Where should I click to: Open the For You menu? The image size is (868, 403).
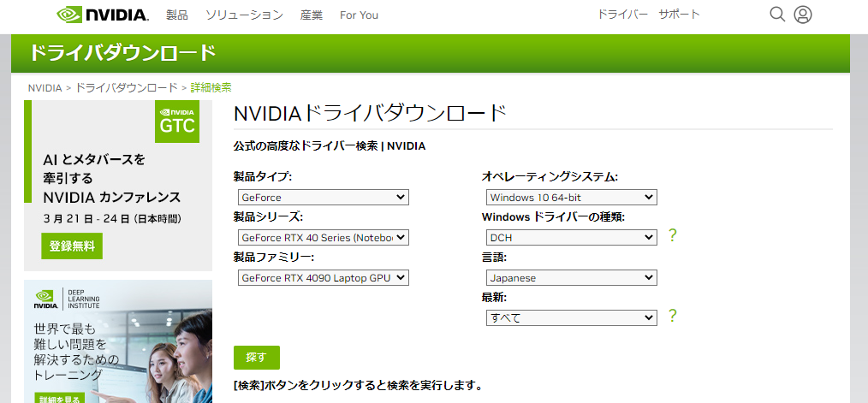(x=359, y=15)
